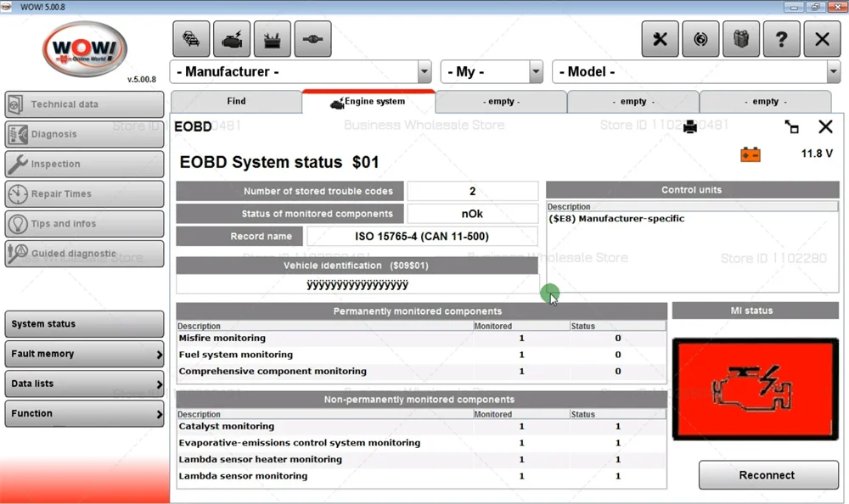849x504 pixels.
Task: Click the vehicle identification ÿÿÿÿ value field
Action: click(x=357, y=285)
